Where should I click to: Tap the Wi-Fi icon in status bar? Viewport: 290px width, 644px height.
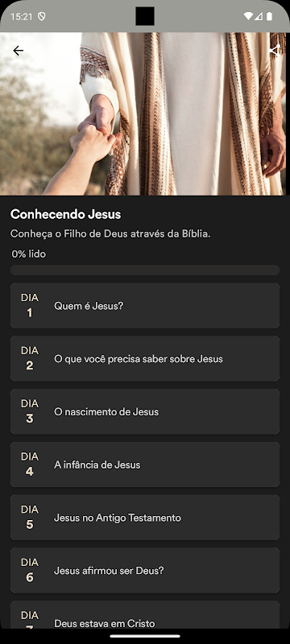[247, 16]
